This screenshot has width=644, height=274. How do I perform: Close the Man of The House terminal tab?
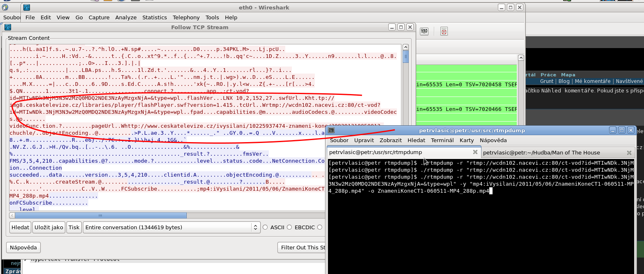pos(629,153)
